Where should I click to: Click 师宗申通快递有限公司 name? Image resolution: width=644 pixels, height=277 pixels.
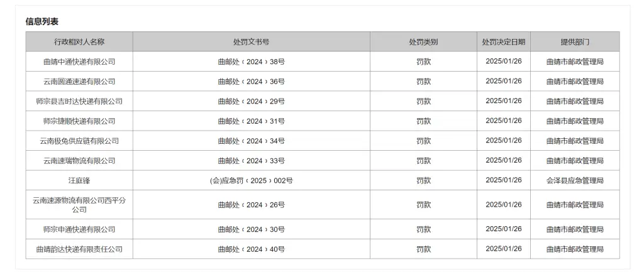tap(79, 229)
